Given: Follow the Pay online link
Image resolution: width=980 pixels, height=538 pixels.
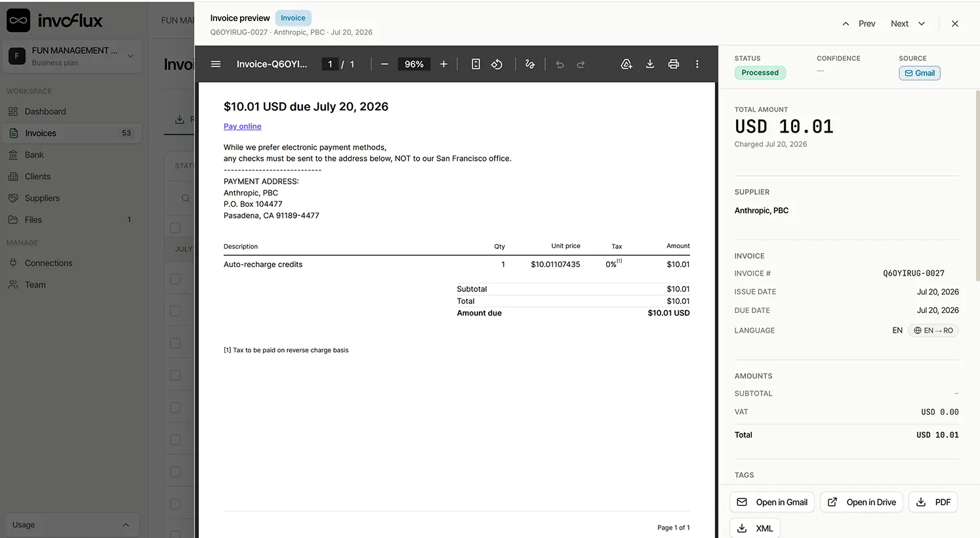Looking at the screenshot, I should (242, 127).
